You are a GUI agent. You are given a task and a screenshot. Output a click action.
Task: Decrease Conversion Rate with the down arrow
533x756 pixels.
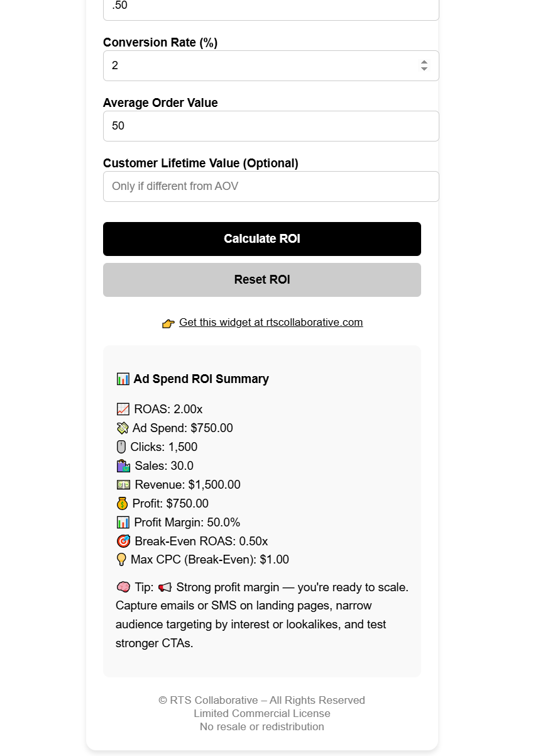tap(424, 69)
